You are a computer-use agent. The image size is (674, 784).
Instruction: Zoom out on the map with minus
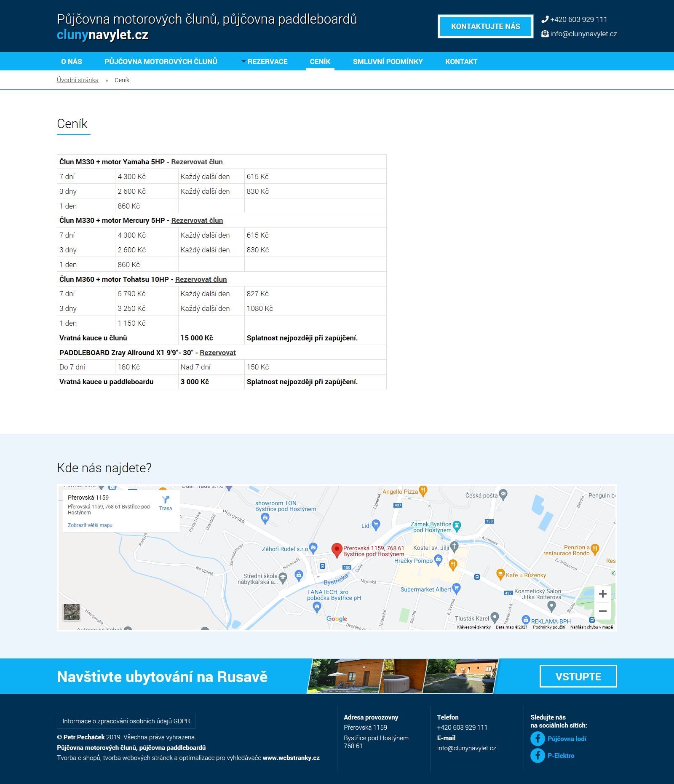602,611
